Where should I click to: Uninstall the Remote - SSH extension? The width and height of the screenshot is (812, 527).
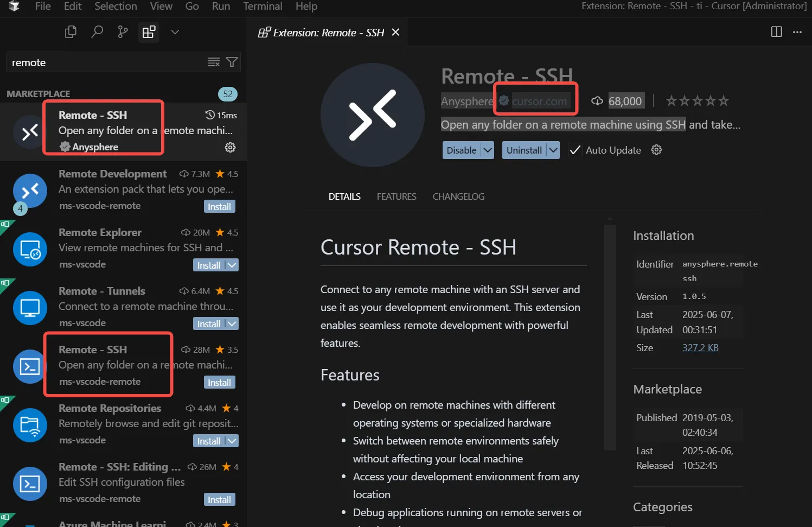click(x=524, y=150)
